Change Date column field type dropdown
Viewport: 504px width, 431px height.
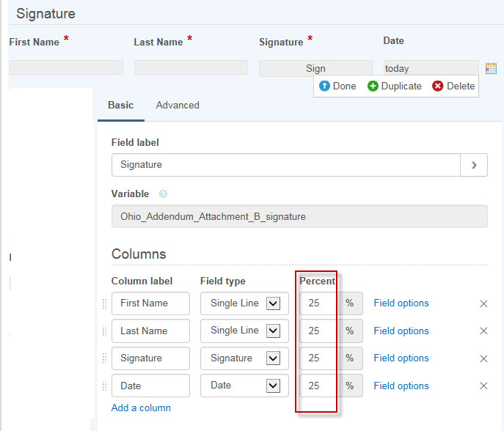tap(273, 386)
